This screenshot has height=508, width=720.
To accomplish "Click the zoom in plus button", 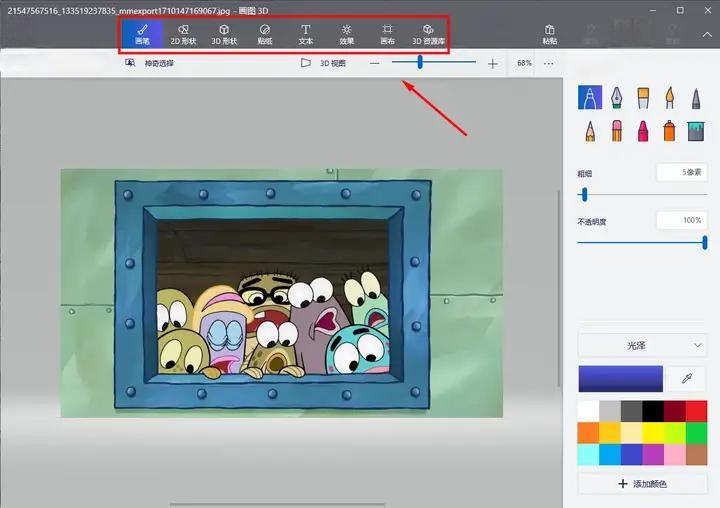I will pos(492,63).
